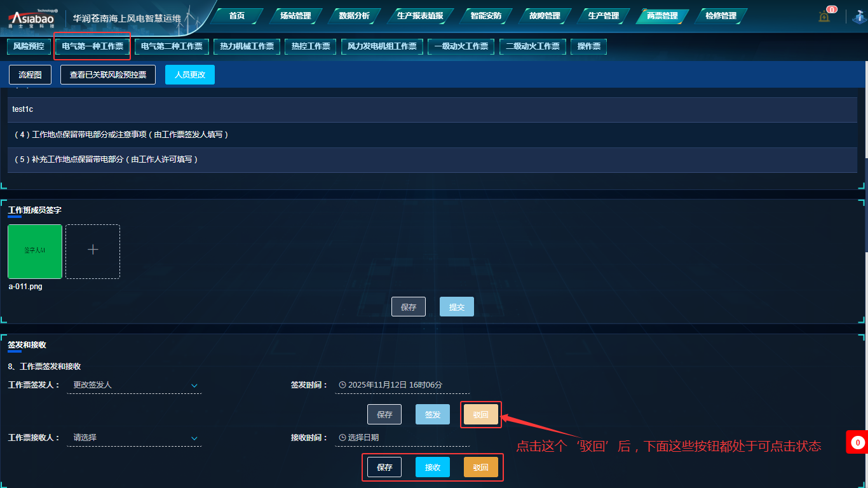The image size is (868, 488).
Task: Click 查看已关联风险预控票 button
Action: click(x=108, y=74)
